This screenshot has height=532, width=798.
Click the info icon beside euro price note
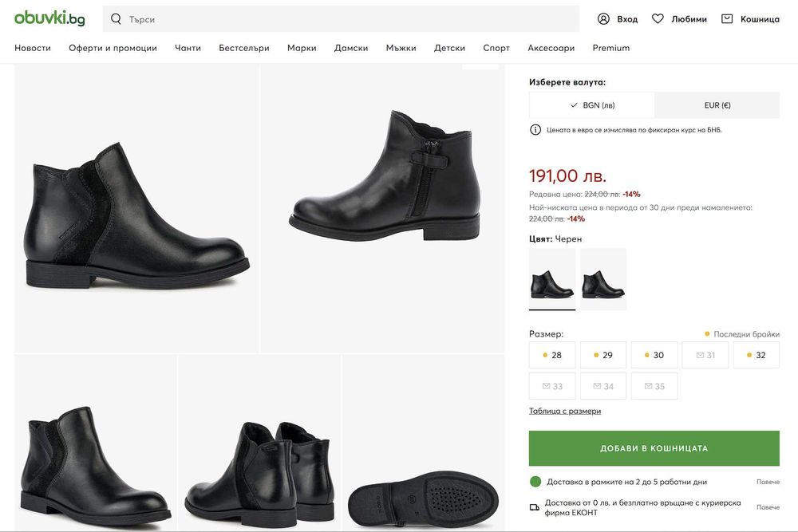click(x=535, y=130)
